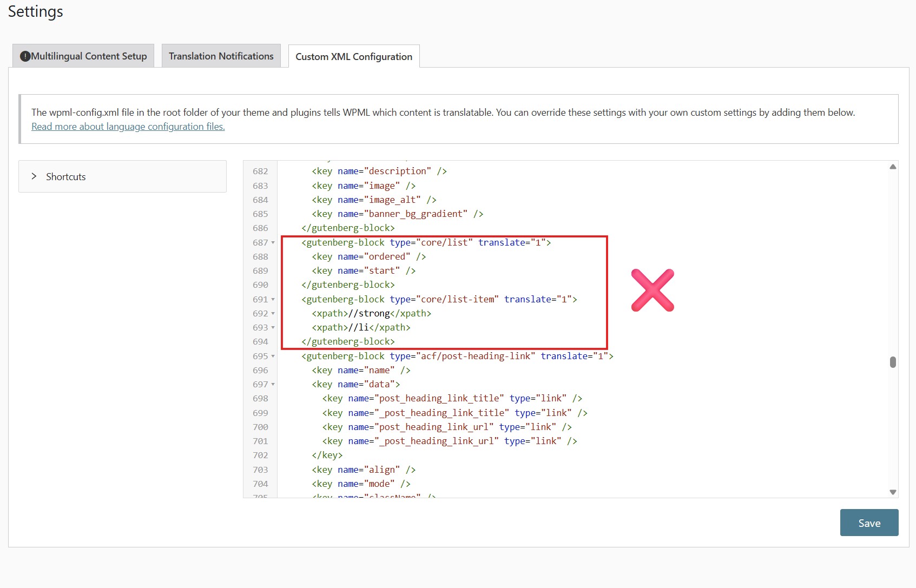Open the Multilingual Content Setup tab
This screenshot has width=916, height=588.
pos(83,56)
